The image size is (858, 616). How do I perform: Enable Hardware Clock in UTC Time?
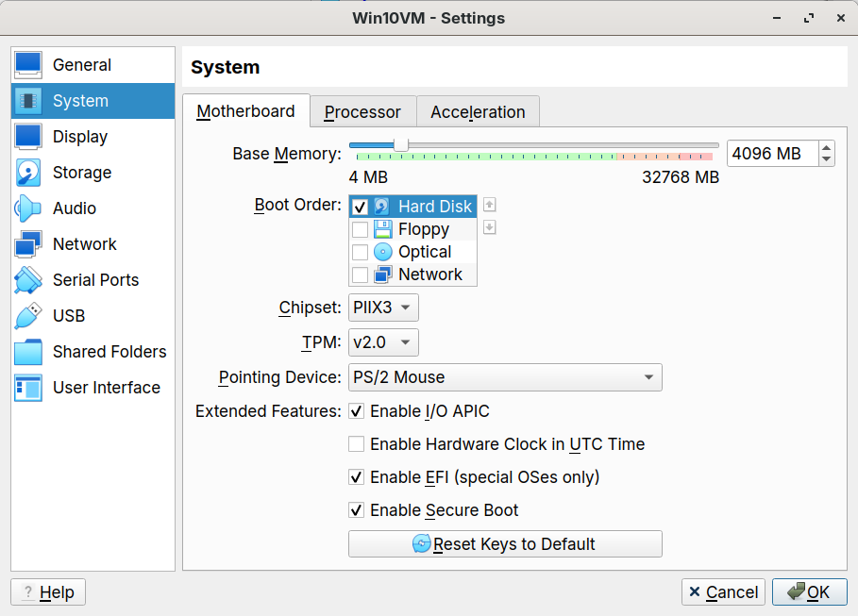[x=357, y=444]
